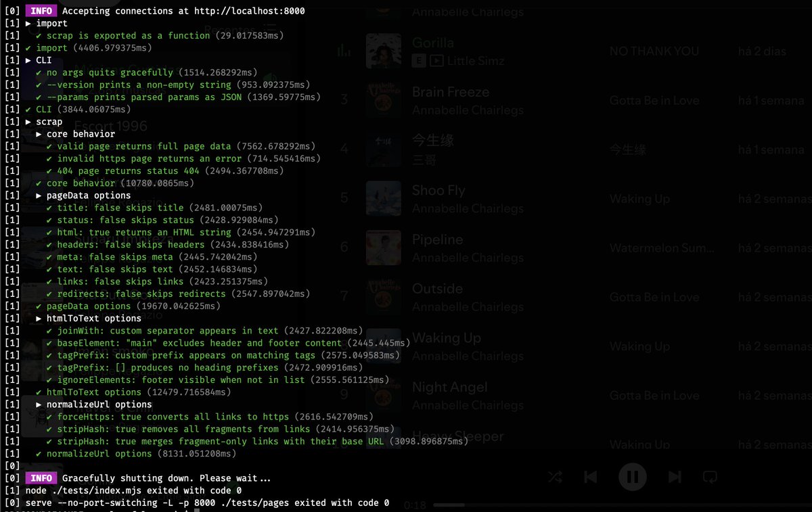Select the 今生缘 track title
812x512 pixels.
pos(433,141)
